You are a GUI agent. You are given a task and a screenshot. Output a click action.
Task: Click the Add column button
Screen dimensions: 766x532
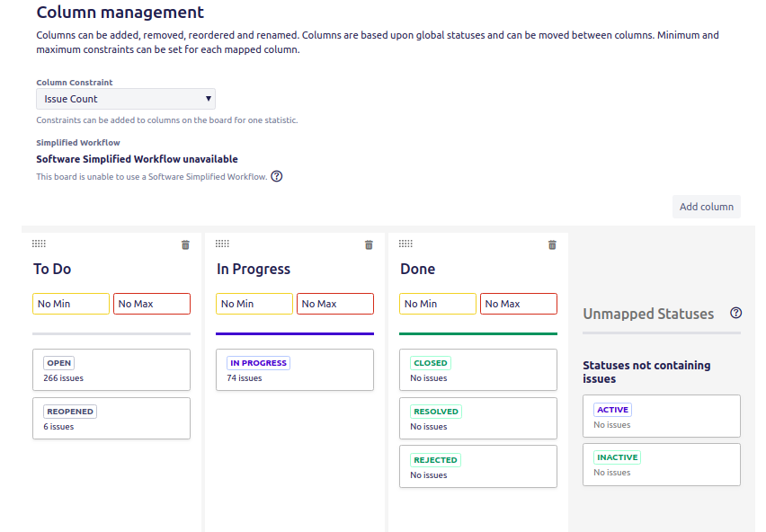707,207
